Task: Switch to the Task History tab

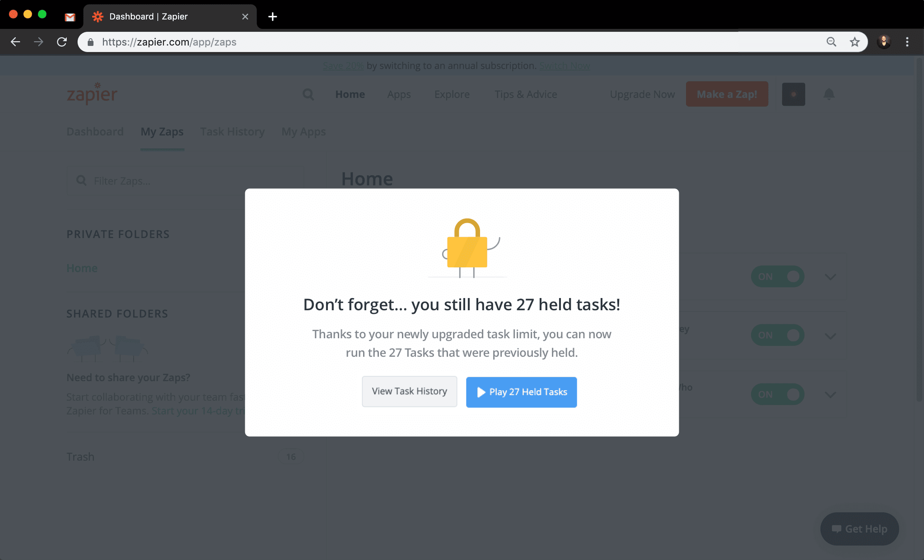Action: click(232, 131)
